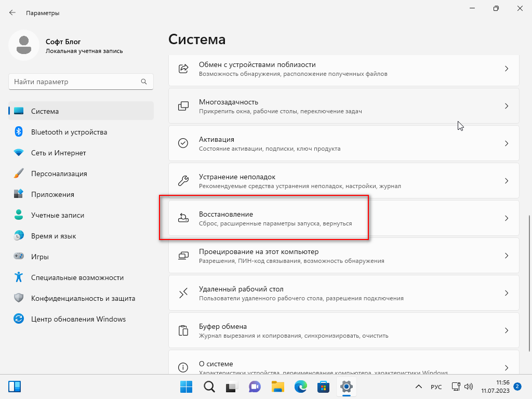Click chevron on Буфер обмена row
This screenshot has height=399, width=532.
(x=506, y=330)
